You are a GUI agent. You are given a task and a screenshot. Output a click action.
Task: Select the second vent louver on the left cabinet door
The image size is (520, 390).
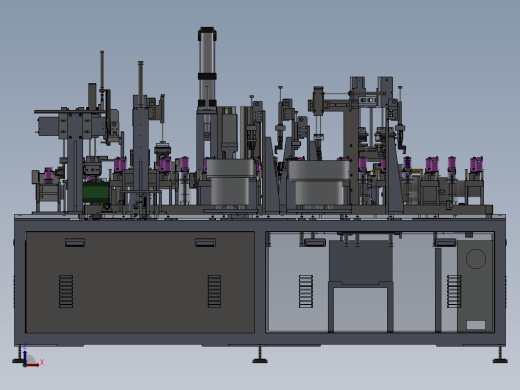pyautogui.click(x=214, y=291)
